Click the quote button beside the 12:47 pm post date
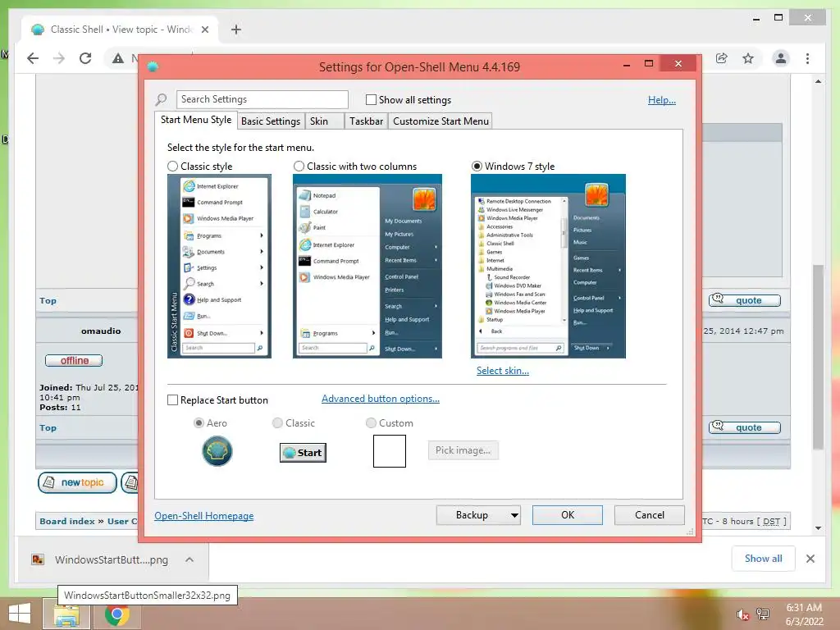Image resolution: width=840 pixels, height=630 pixels. click(745, 300)
